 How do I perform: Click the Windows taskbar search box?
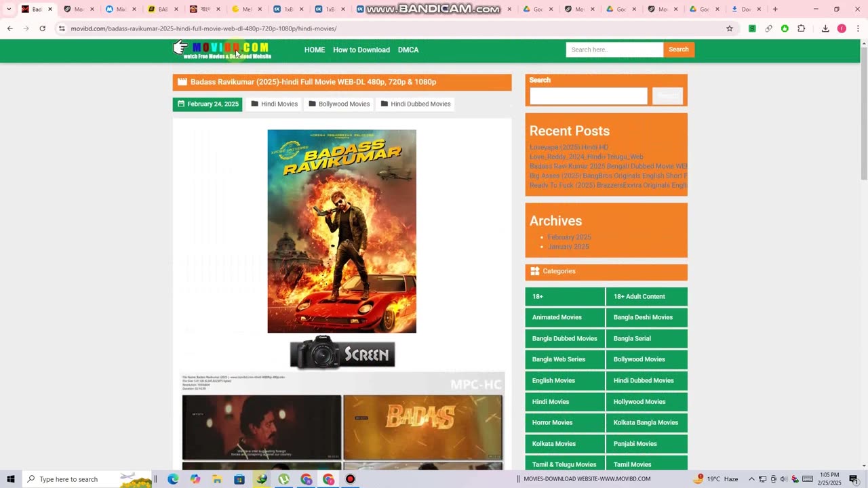(x=88, y=479)
